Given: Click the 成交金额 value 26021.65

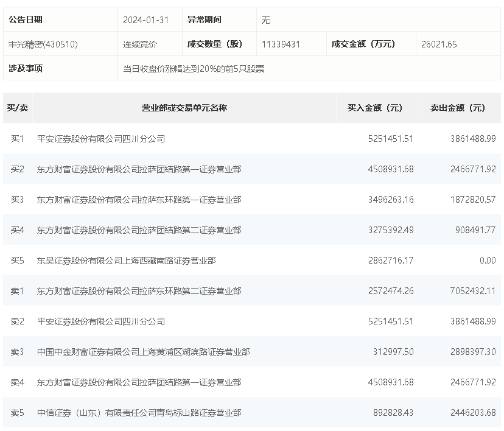Looking at the screenshot, I should (x=438, y=44).
